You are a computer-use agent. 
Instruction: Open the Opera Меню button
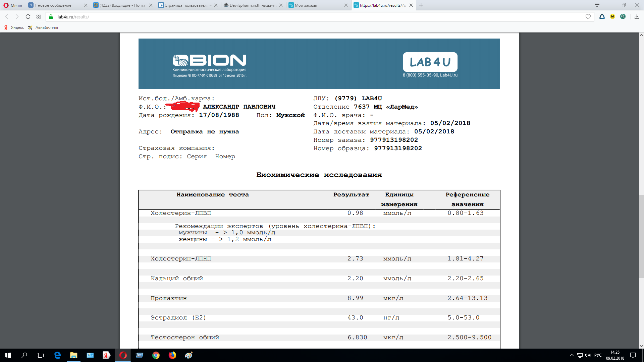pos(12,5)
